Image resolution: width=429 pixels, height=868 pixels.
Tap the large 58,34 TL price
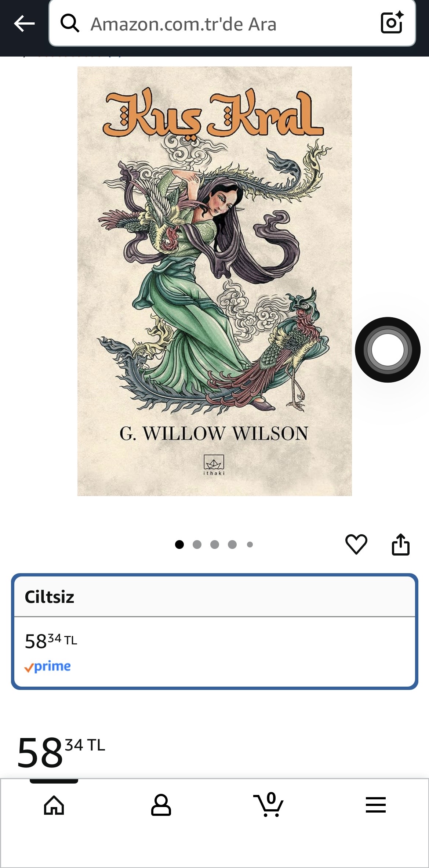61,752
